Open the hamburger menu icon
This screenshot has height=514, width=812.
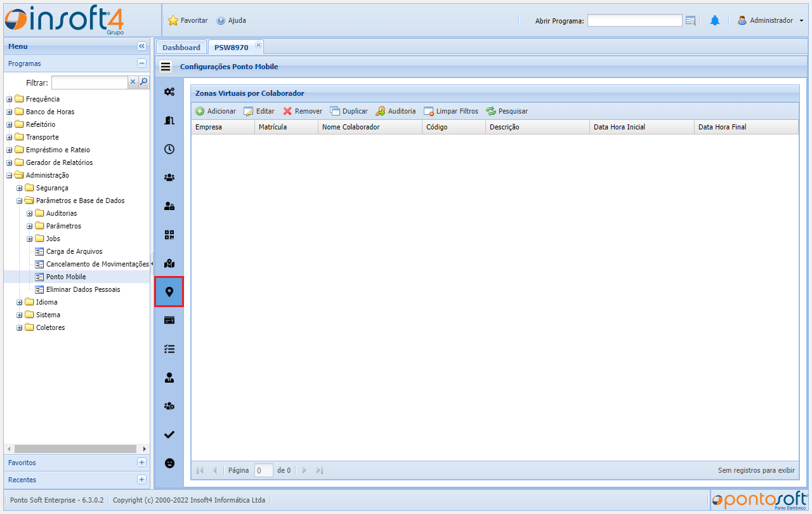(166, 66)
